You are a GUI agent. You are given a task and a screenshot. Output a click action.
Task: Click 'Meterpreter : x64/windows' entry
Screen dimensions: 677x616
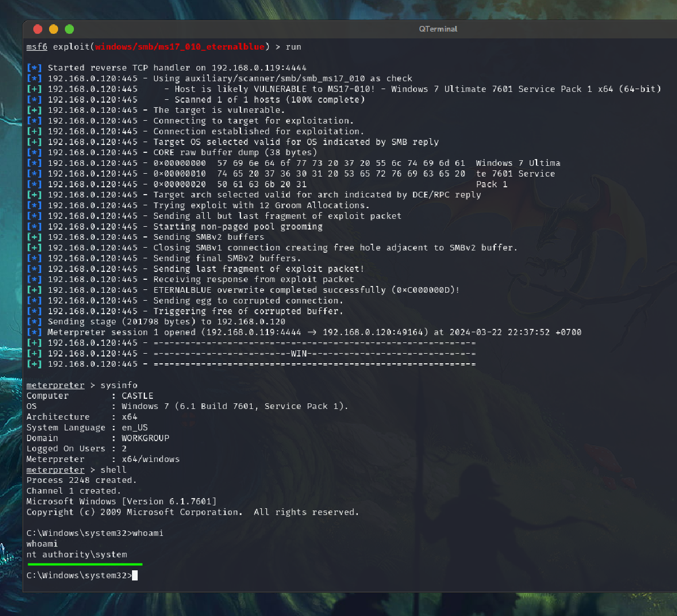[x=103, y=459]
